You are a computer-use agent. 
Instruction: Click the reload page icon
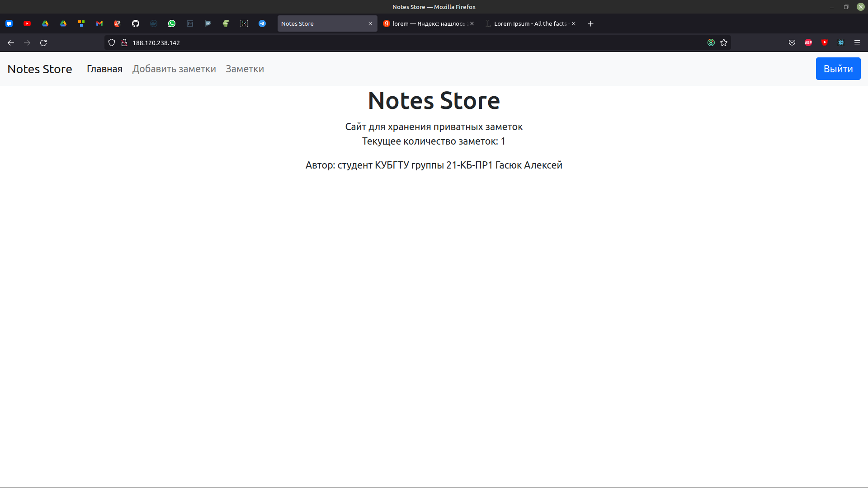pos(43,42)
